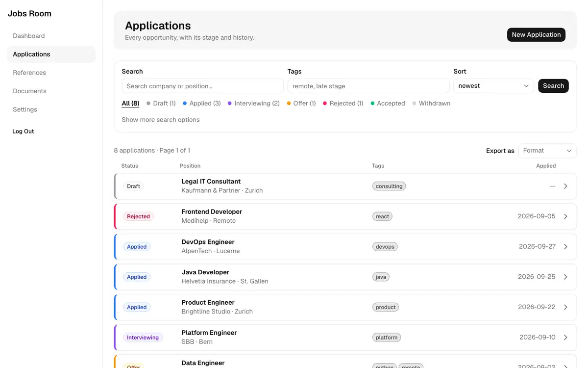Click Applied badge on DevOps Engineer row
The width and height of the screenshot is (588, 368).
coord(137,247)
